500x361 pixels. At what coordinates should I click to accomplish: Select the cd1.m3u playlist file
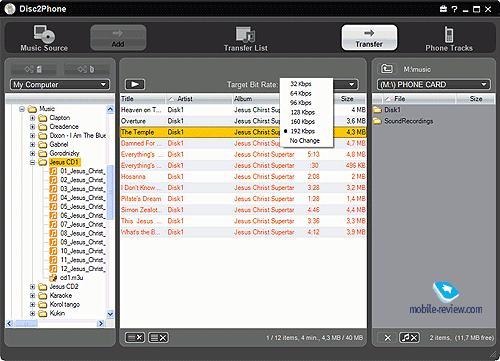[x=71, y=278]
